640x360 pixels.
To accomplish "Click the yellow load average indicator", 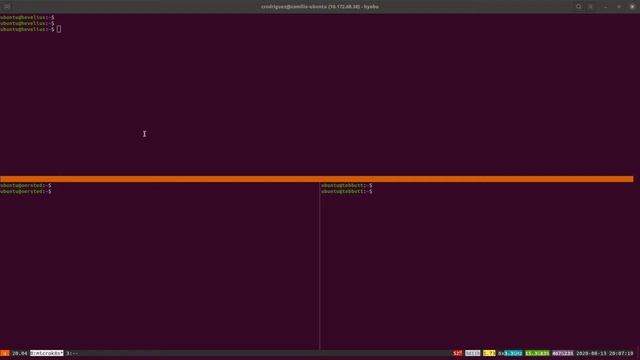I will coord(489,353).
